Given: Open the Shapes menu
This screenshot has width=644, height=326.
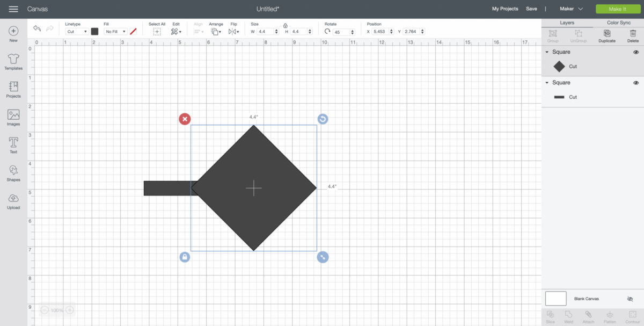Looking at the screenshot, I should (x=13, y=173).
